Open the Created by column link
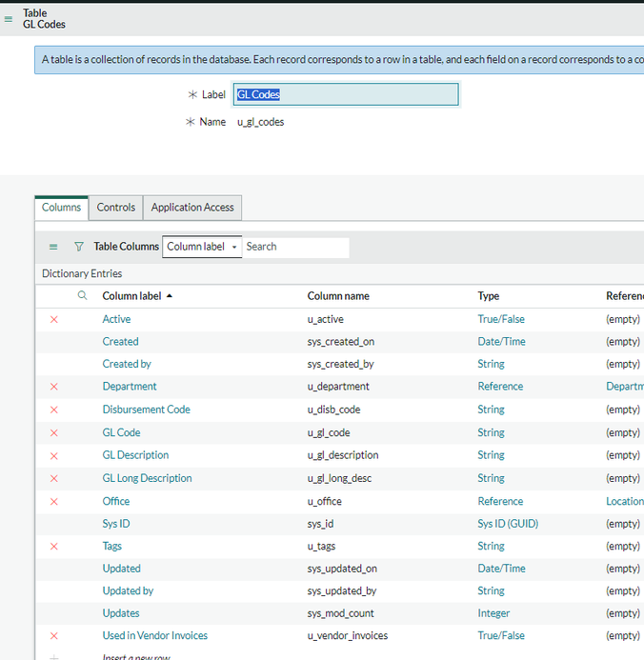The height and width of the screenshot is (660, 644). point(127,364)
